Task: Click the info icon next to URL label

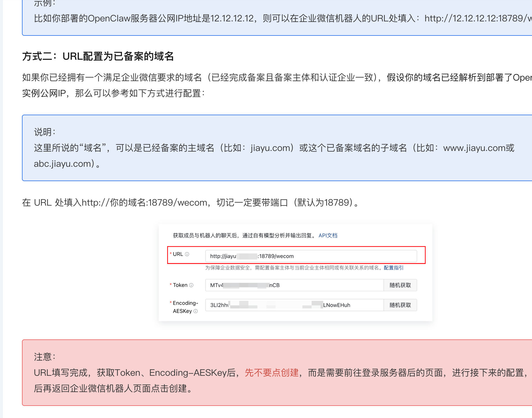Action: pyautogui.click(x=188, y=254)
